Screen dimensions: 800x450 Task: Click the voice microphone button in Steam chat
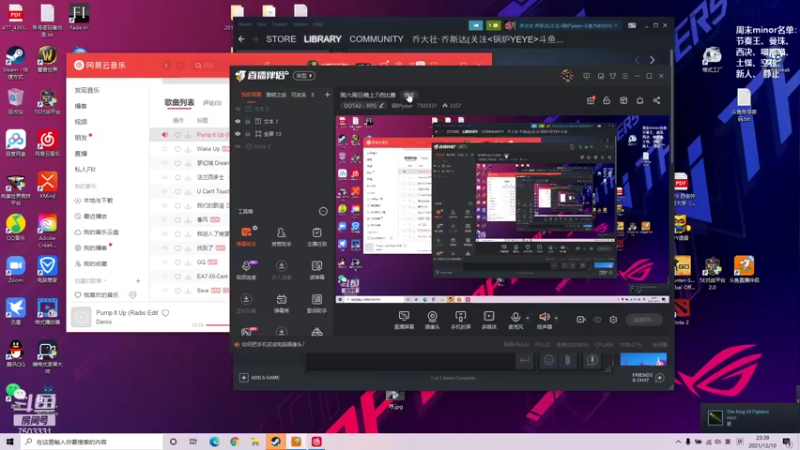point(592,360)
